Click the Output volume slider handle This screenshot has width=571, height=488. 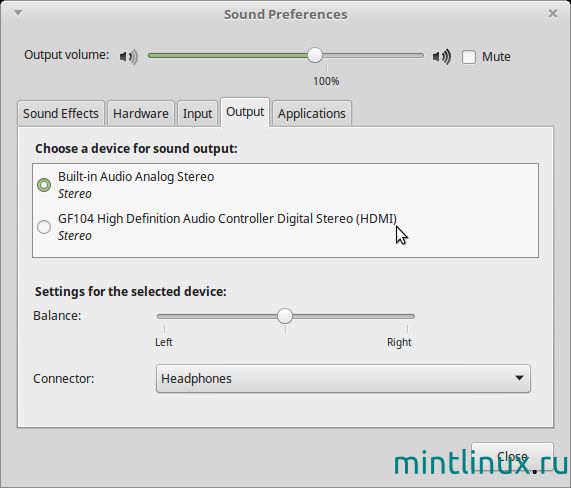315,55
